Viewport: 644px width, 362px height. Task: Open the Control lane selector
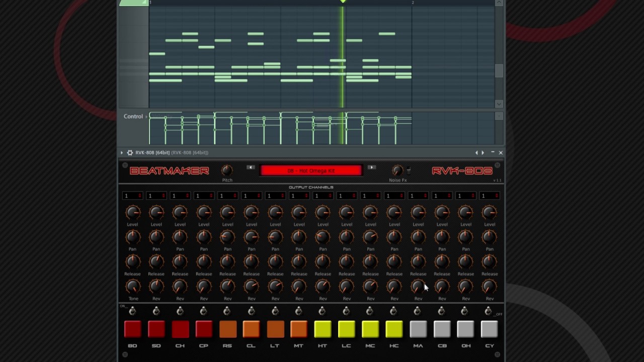point(135,116)
